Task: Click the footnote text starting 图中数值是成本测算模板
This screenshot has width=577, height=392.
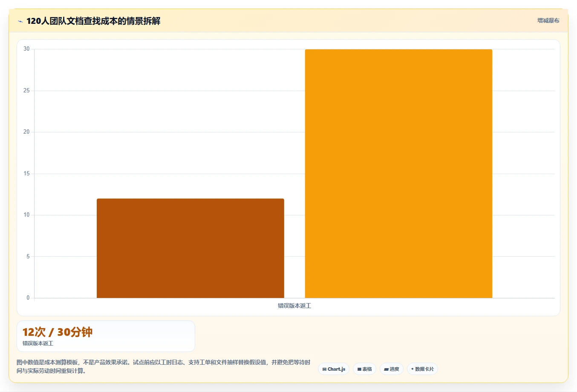Action: pyautogui.click(x=164, y=366)
